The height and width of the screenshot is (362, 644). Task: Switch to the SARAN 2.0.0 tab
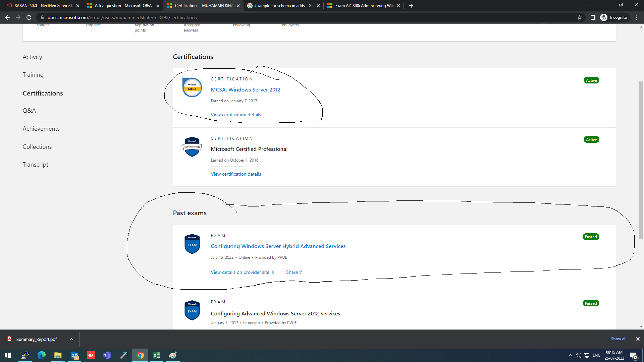(x=43, y=6)
